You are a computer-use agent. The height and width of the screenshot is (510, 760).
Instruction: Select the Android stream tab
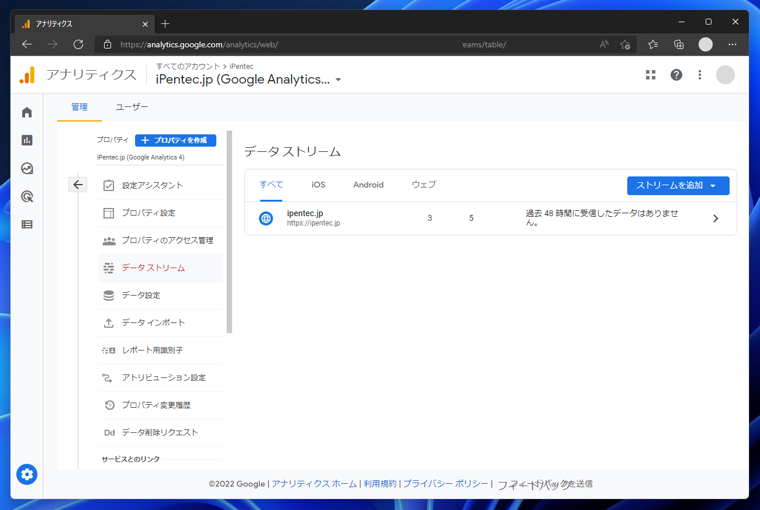click(x=368, y=185)
